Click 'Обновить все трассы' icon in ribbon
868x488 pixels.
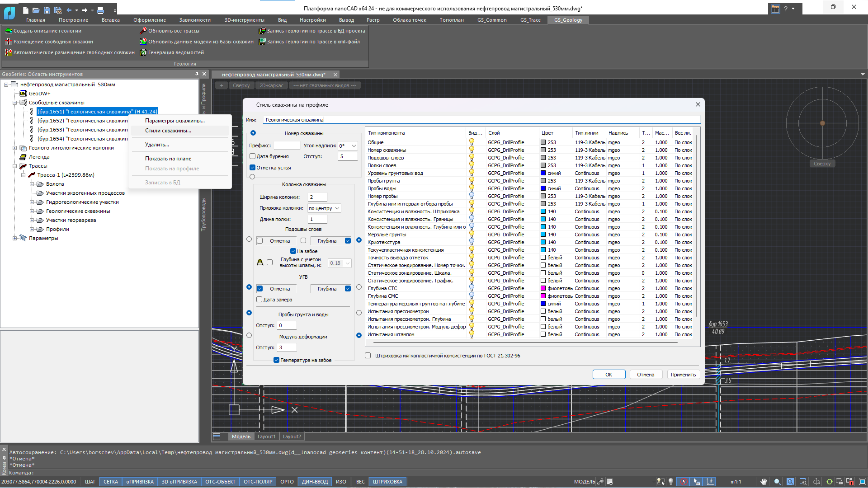[x=143, y=31]
